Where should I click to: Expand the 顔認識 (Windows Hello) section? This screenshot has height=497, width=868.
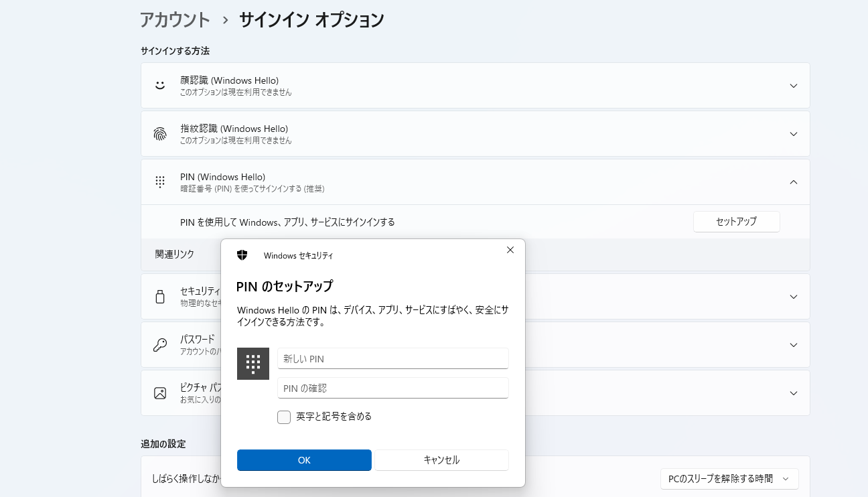tap(794, 86)
